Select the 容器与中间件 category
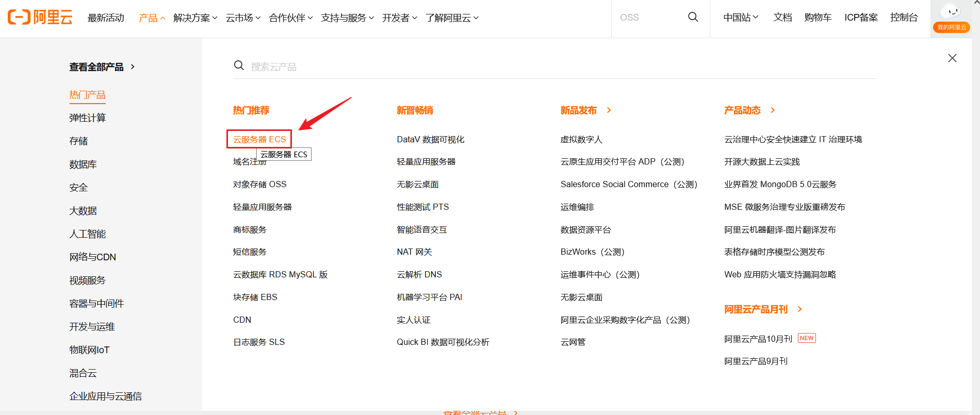Screen dimensions: 980x415 pos(96,304)
